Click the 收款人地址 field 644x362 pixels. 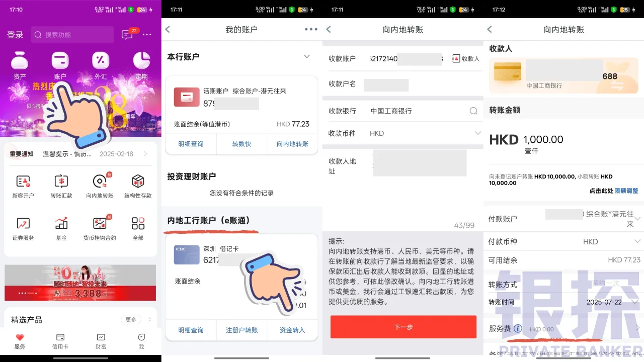(x=420, y=163)
